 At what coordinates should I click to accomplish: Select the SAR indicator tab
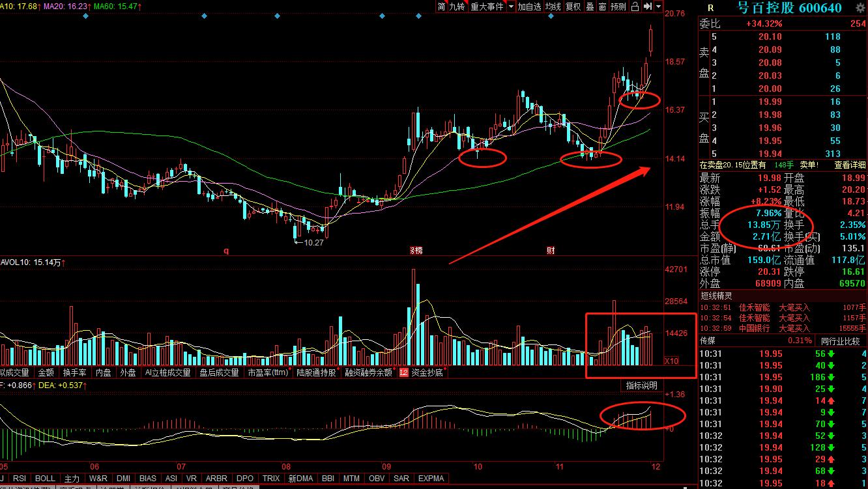pyautogui.click(x=401, y=479)
